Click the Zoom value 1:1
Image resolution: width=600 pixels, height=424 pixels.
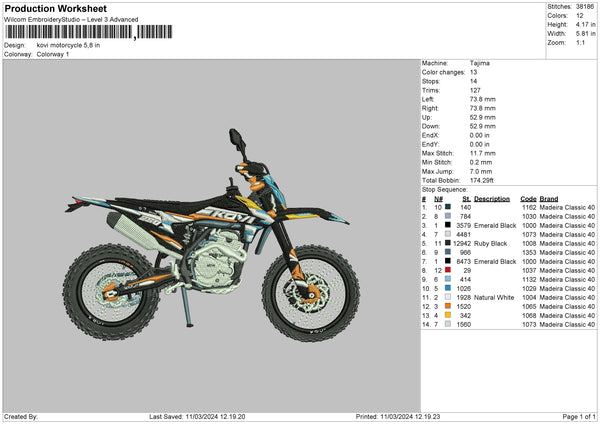click(580, 42)
